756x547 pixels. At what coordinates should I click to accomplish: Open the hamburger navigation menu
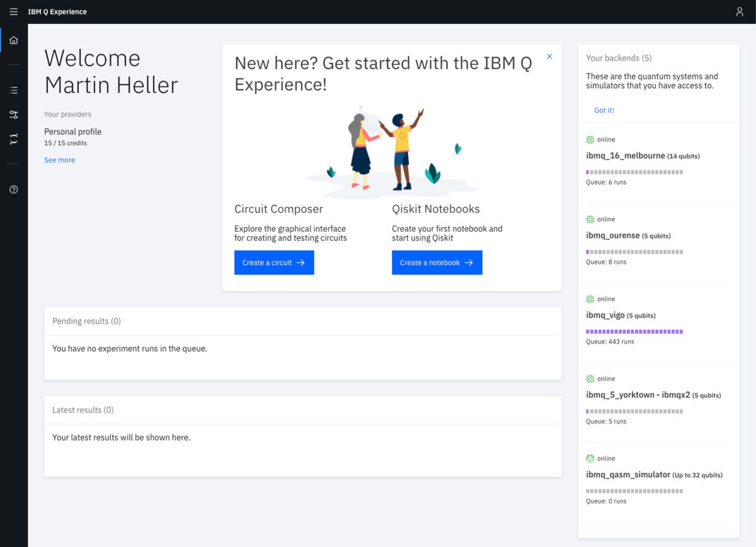point(13,12)
